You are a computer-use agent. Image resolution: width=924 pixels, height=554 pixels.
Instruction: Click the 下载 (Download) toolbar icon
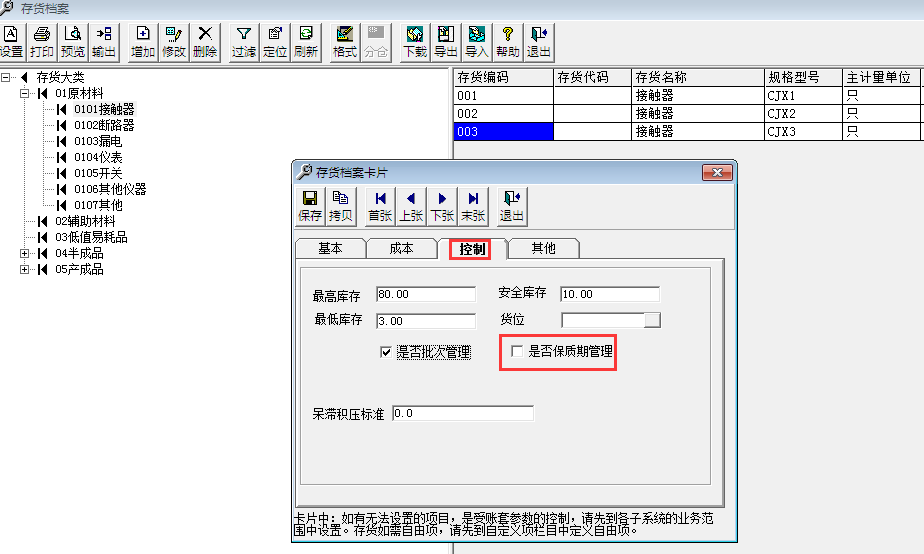415,42
